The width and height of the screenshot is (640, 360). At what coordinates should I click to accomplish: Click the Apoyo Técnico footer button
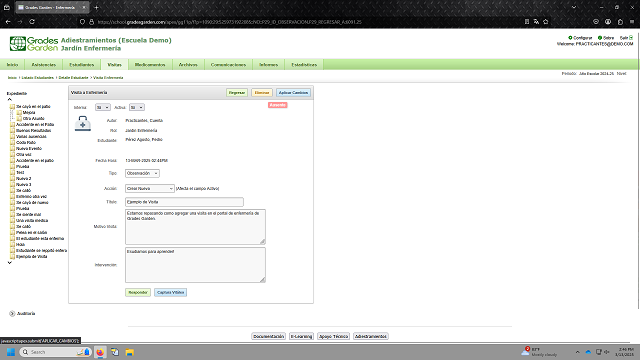pos(333,336)
